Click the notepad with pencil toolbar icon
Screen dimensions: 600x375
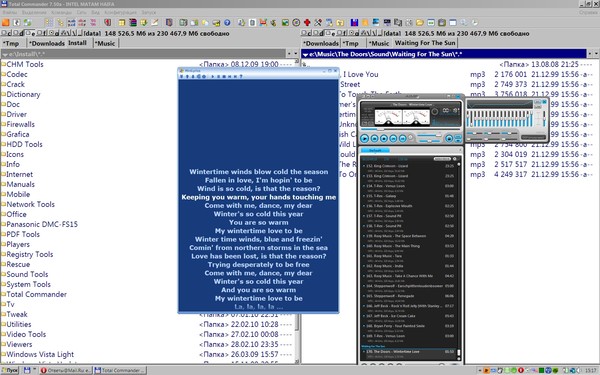tap(154, 23)
